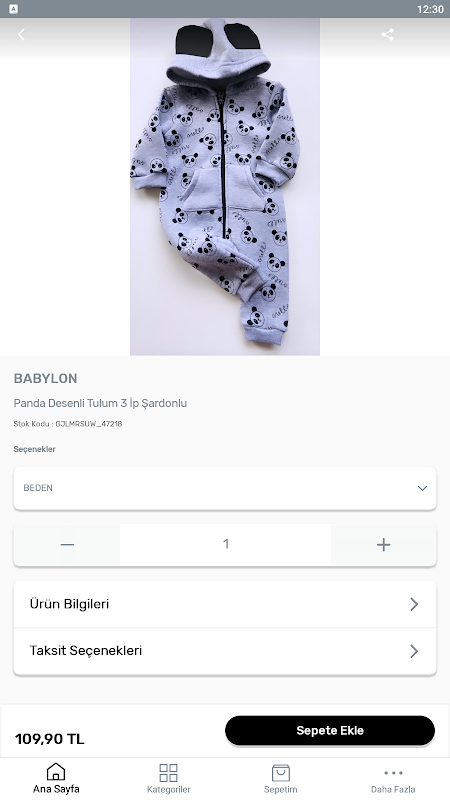Add product with Sepete Ekle button
The height and width of the screenshot is (800, 450).
coord(330,730)
